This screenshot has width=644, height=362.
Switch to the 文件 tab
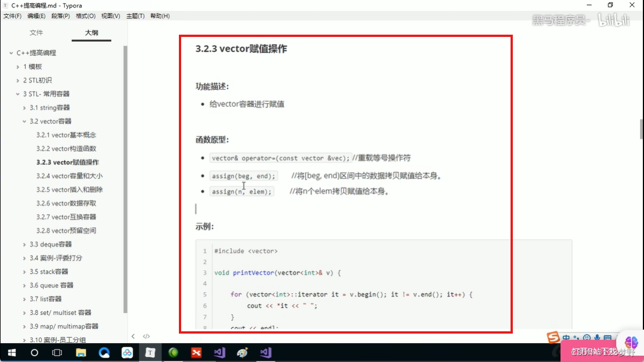pos(36,32)
